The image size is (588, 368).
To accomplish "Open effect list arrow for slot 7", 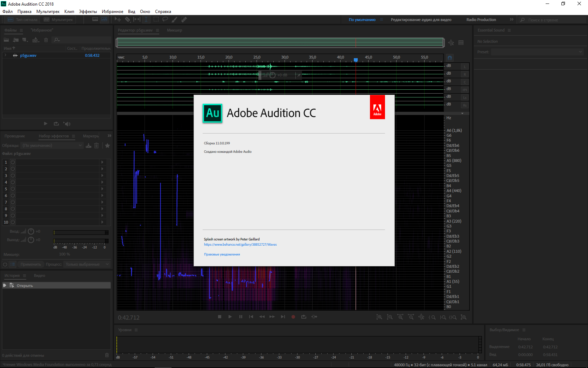I will click(102, 202).
